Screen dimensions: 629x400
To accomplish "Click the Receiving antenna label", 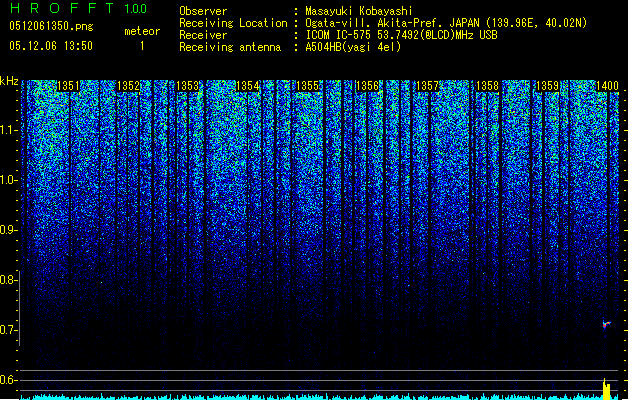I will [230, 47].
